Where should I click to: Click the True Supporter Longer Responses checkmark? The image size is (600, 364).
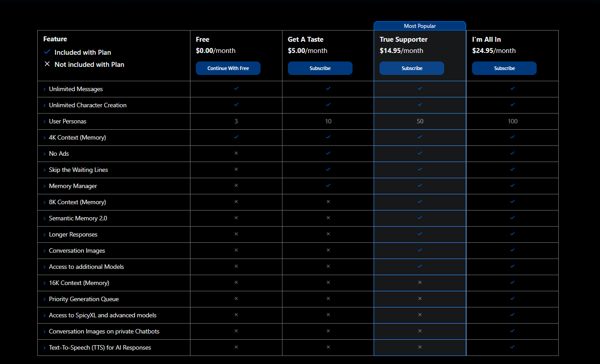click(x=420, y=234)
